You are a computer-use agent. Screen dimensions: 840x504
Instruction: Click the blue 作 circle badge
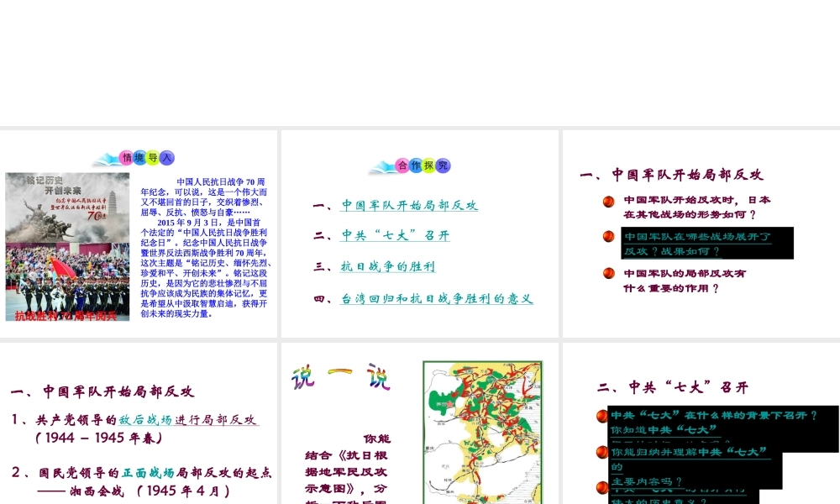[416, 165]
